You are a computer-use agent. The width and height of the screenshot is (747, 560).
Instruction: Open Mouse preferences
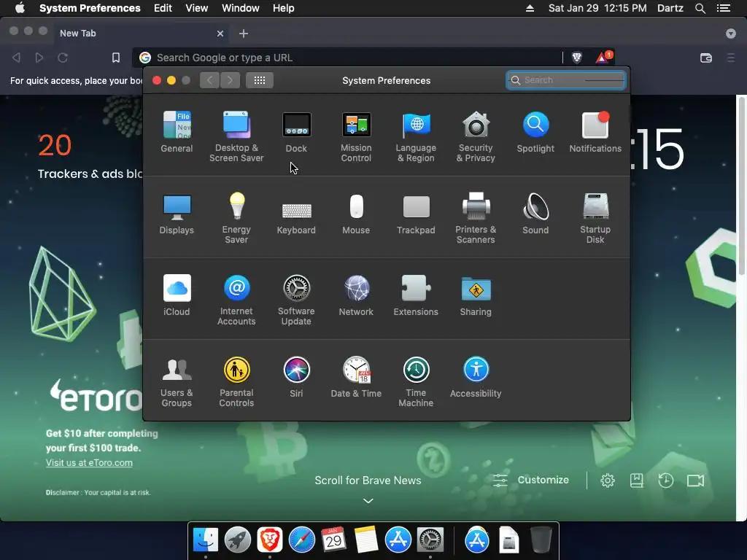(x=356, y=214)
